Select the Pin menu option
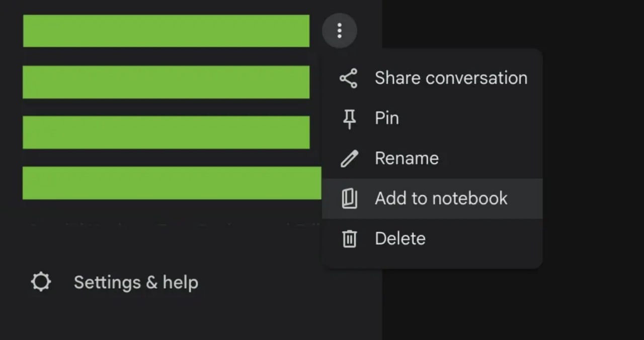Image resolution: width=644 pixels, height=340 pixels. click(x=386, y=118)
